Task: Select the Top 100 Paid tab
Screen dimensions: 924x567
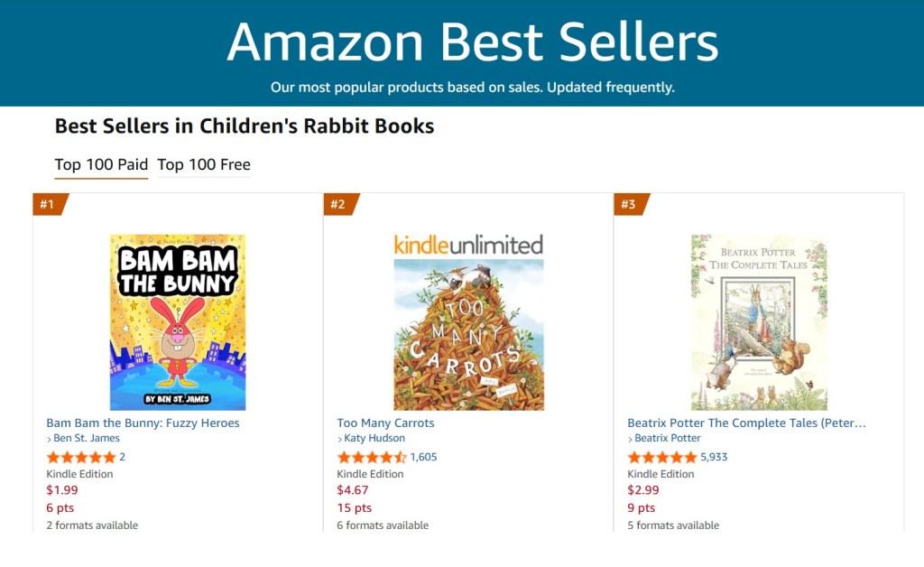Action: 101,164
